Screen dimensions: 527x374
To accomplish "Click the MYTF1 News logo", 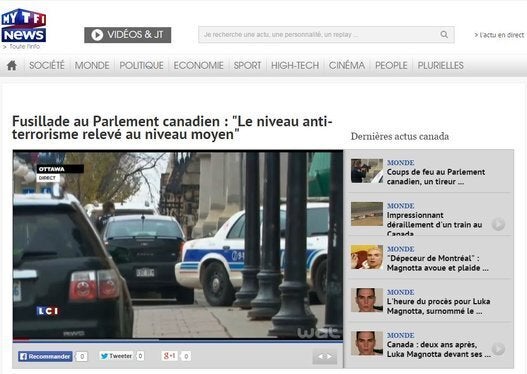I will tap(24, 26).
